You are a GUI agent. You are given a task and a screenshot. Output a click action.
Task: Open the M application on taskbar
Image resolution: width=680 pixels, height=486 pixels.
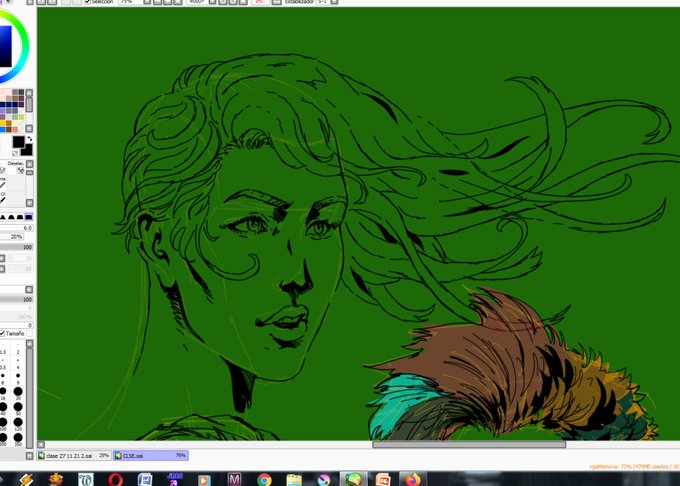[234, 479]
